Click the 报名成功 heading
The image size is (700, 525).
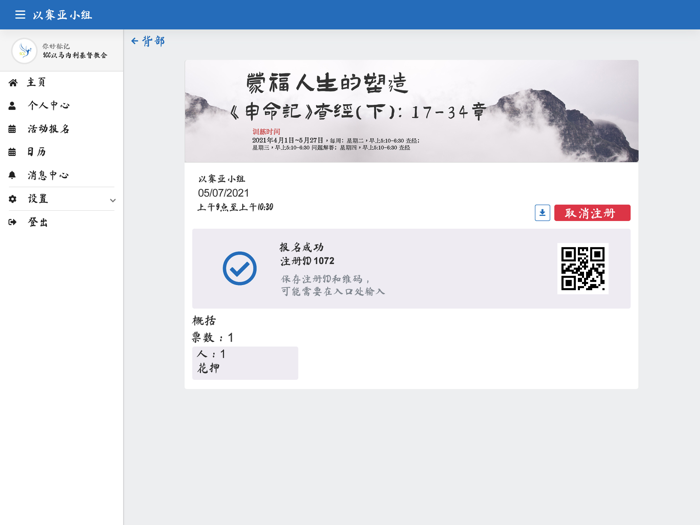(x=301, y=247)
